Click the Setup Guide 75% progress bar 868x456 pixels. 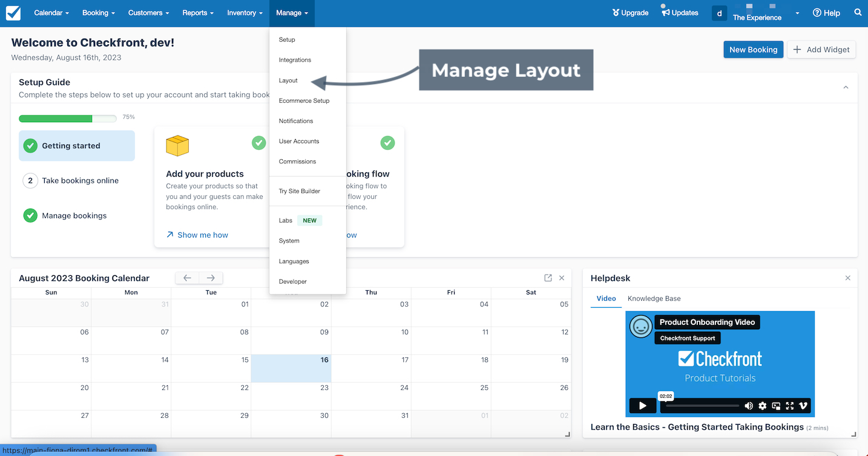click(x=68, y=119)
